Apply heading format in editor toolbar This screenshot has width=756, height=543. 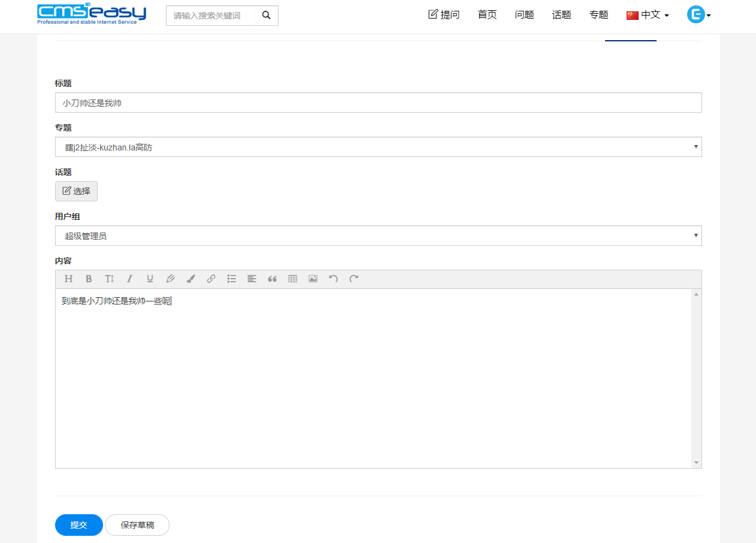[x=68, y=279]
